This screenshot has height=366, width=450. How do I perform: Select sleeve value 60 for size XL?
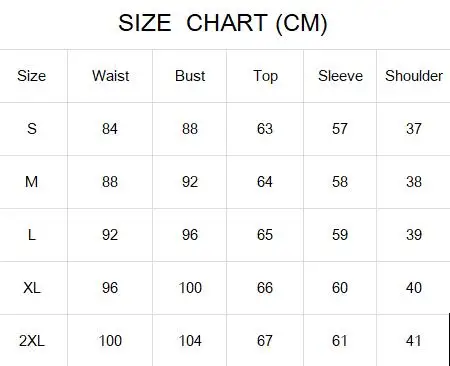pos(340,288)
